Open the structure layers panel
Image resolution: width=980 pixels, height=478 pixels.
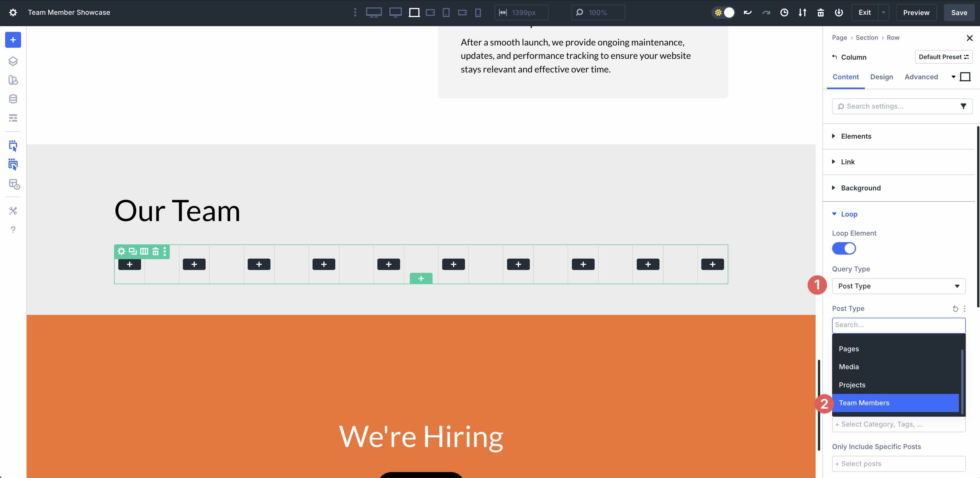13,61
